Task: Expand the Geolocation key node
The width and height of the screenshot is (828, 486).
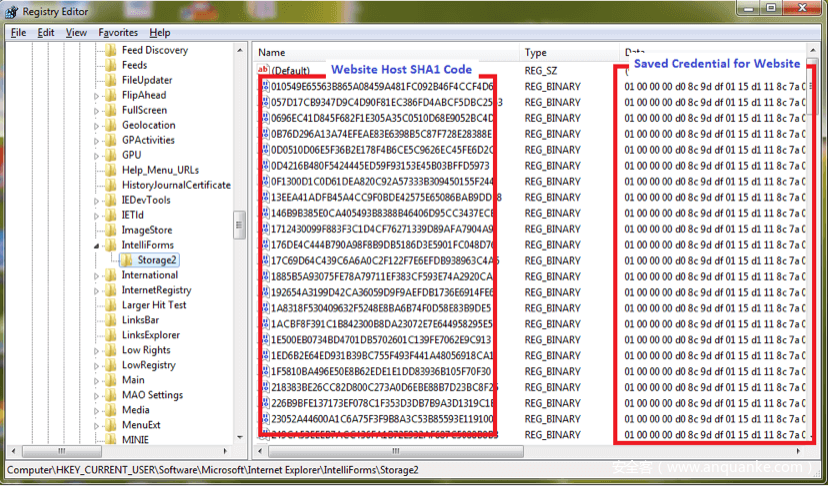Action: (97, 125)
